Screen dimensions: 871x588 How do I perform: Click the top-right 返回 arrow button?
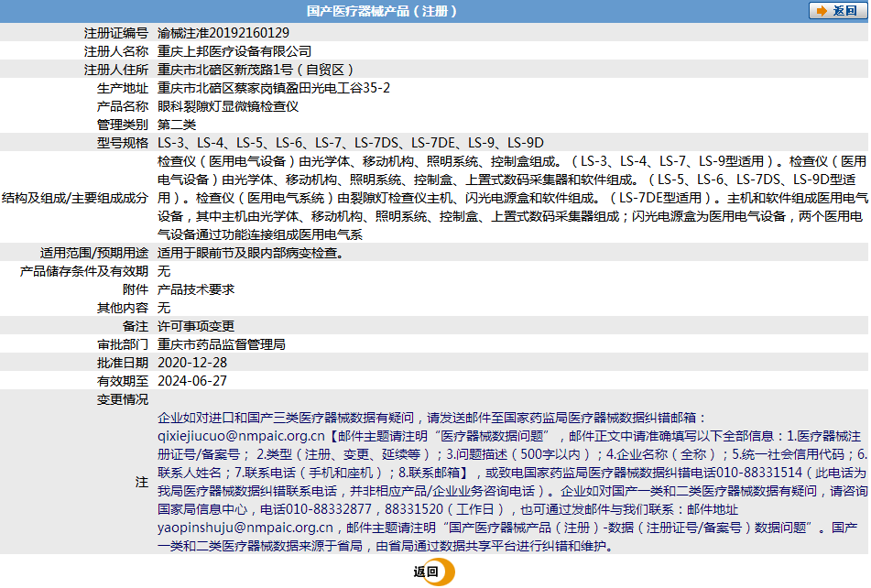coord(838,11)
